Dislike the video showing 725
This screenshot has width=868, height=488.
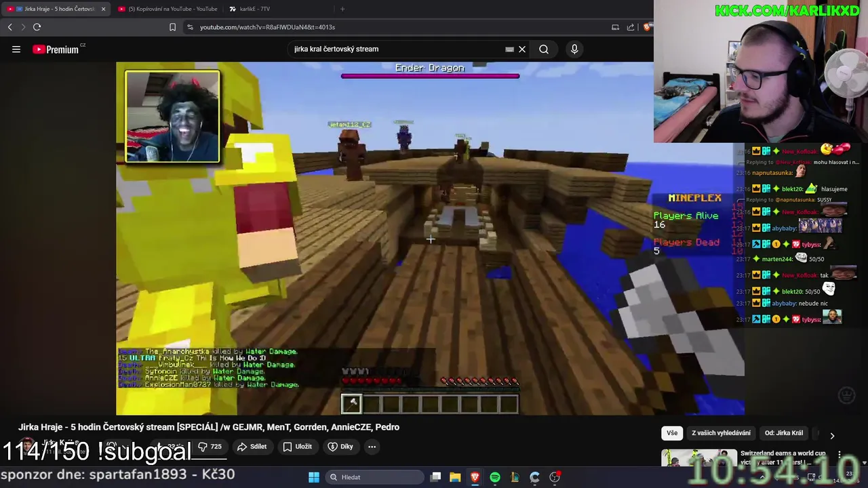click(210, 447)
